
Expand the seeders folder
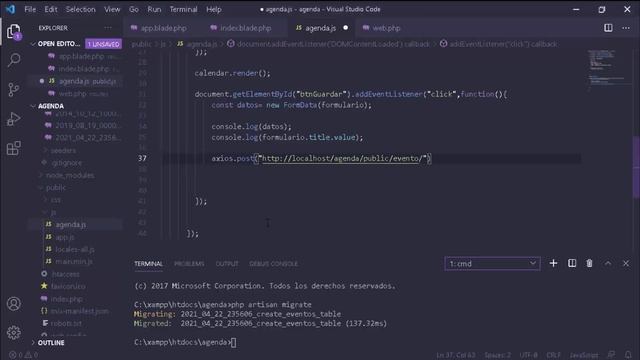pyautogui.click(x=63, y=150)
